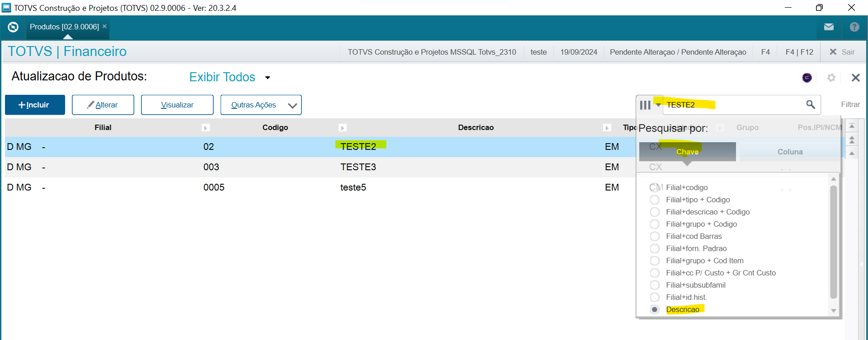Select the Descricao radio option
Viewport: 868px width, 340px height.
(655, 309)
